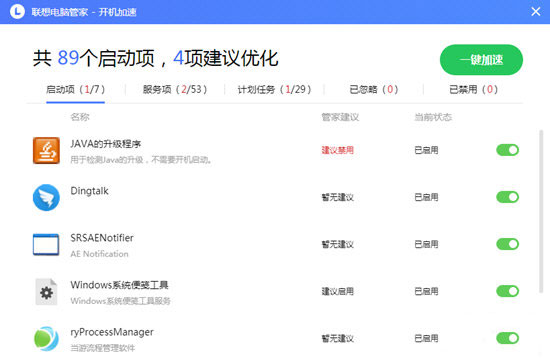Click the red 建议禁用 suggestion link
Image resolution: width=550 pixels, height=361 pixels.
point(337,151)
